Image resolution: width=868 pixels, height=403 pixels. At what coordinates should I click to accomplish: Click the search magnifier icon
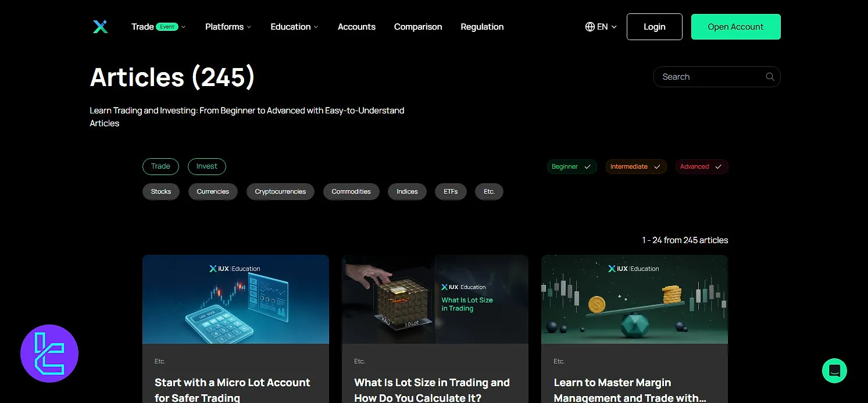769,76
